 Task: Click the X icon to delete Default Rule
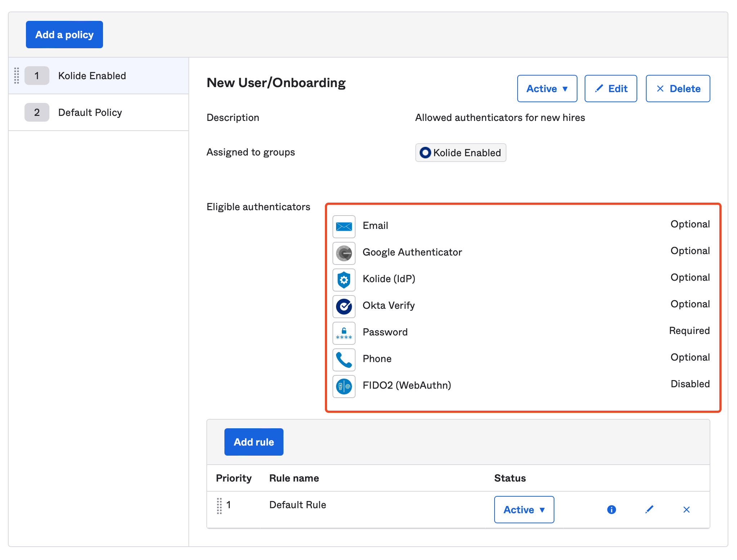(x=687, y=510)
